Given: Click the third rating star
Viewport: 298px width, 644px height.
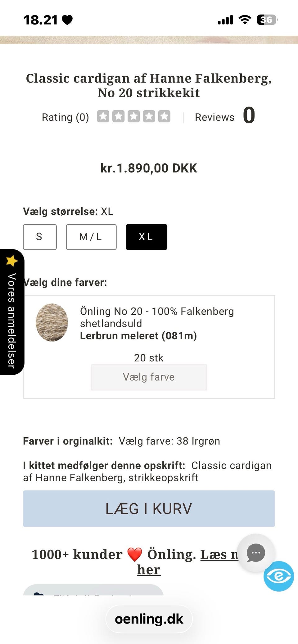Looking at the screenshot, I should 133,117.
